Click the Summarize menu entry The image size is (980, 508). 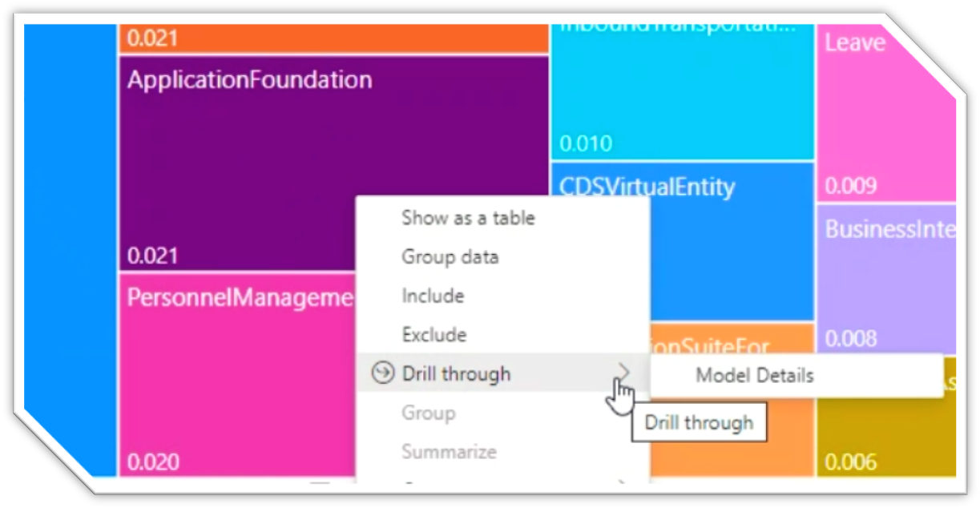click(x=448, y=451)
